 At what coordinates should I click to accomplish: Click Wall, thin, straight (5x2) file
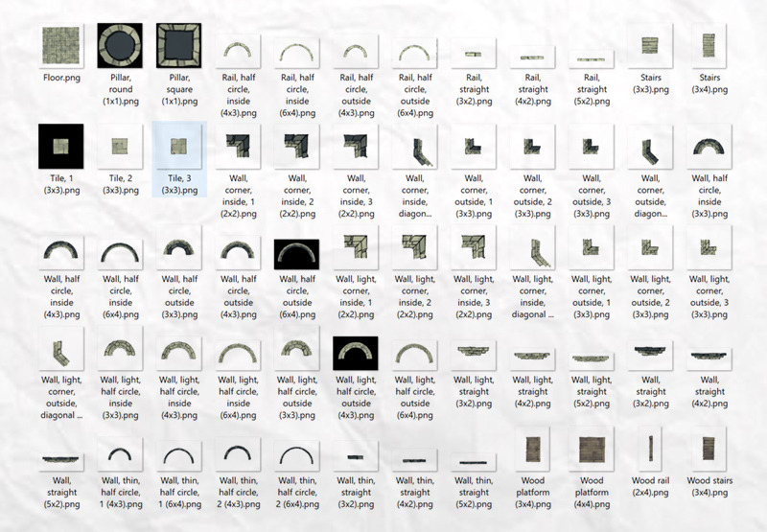click(474, 457)
